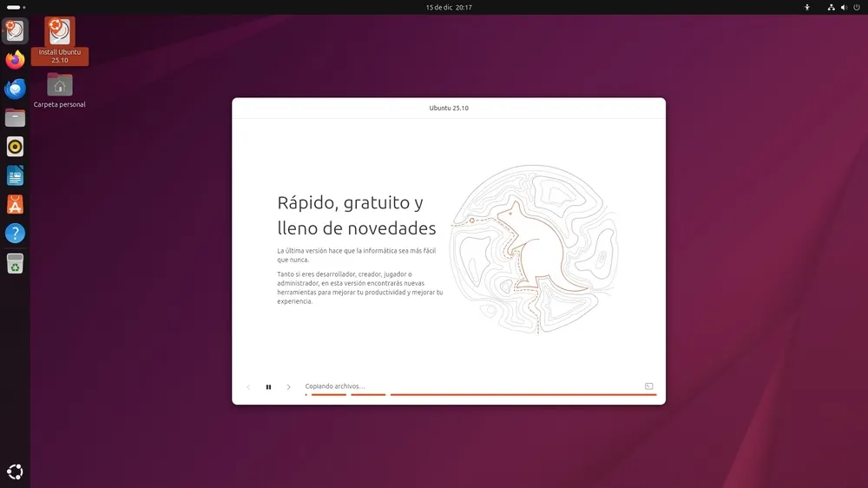Launch Firefox from the dock
The width and height of the screenshot is (868, 488).
[15, 59]
